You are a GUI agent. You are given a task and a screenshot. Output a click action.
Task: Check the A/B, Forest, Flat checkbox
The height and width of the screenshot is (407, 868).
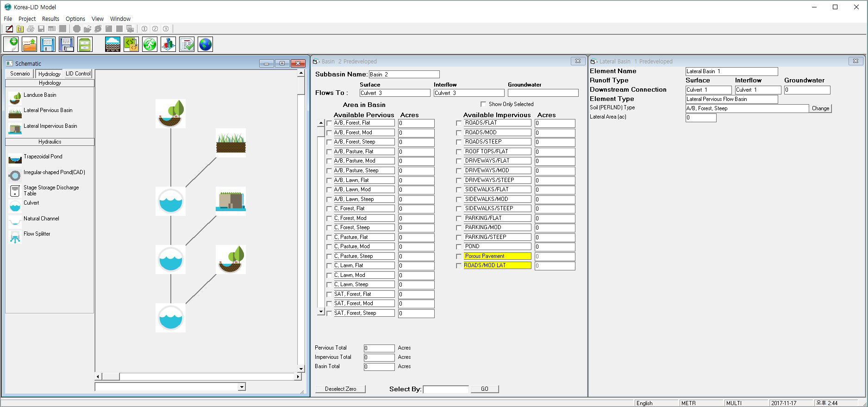click(330, 123)
